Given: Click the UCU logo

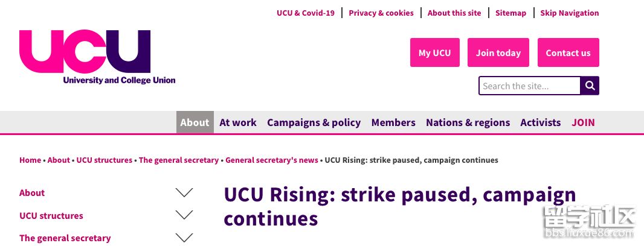Looking at the screenshot, I should [97, 57].
